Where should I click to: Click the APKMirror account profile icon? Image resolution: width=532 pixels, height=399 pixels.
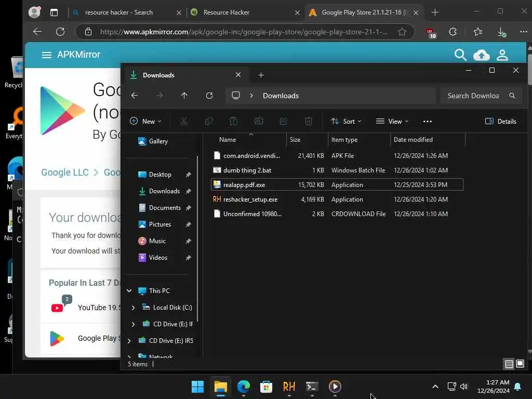(502, 55)
